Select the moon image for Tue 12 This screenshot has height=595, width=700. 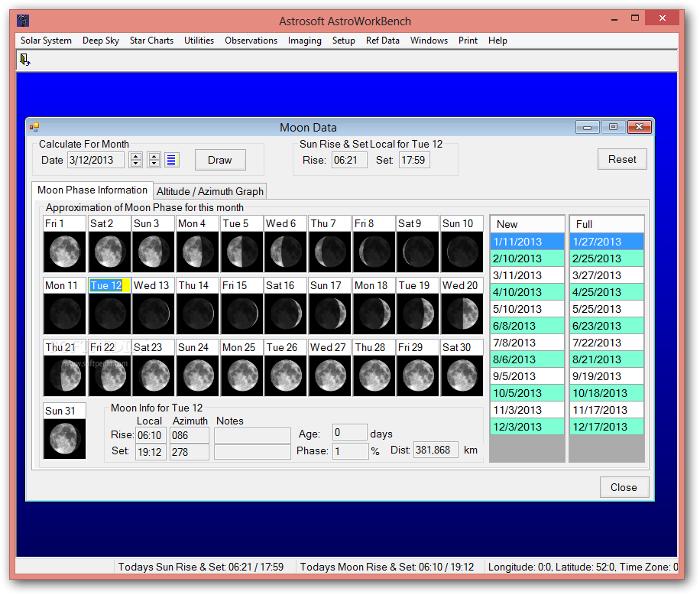[x=110, y=314]
